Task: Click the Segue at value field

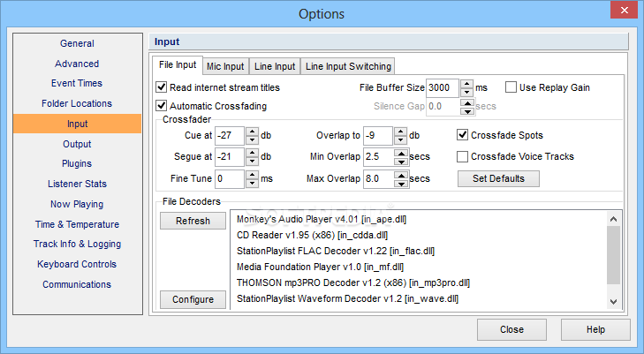Action: click(230, 156)
